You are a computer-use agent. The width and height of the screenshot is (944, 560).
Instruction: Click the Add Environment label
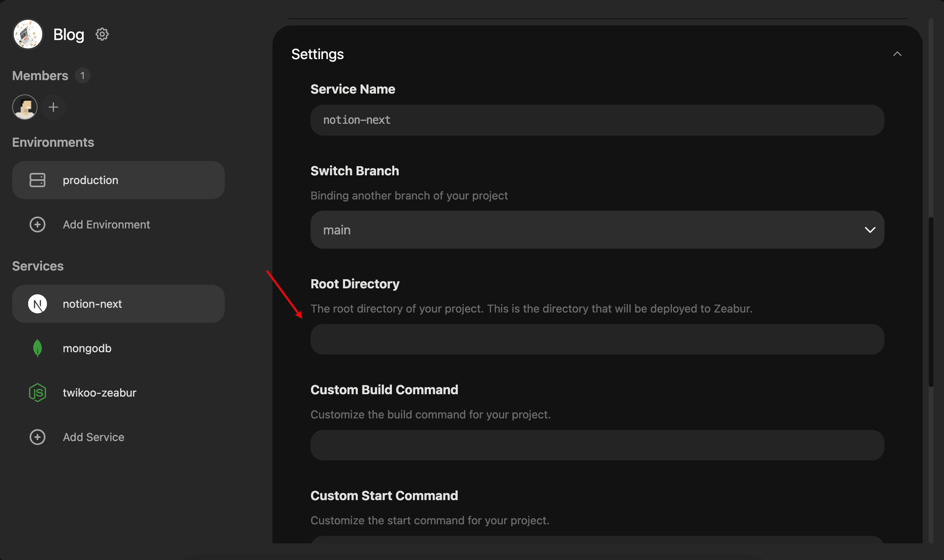(106, 224)
